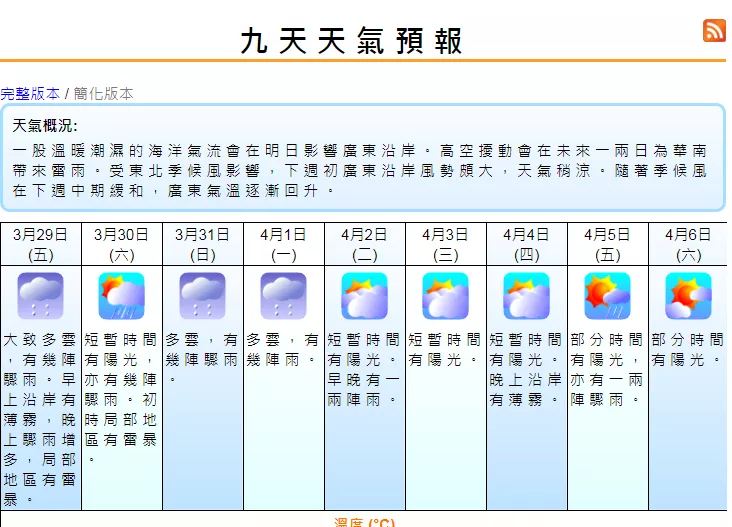Select the 3月31日 (日) date header
732x527 pixels.
203,245
